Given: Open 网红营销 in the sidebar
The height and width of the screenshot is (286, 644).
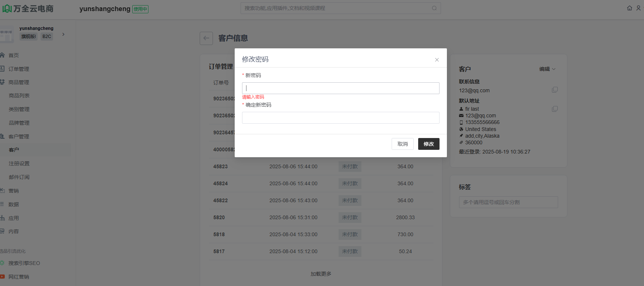Looking at the screenshot, I should tap(19, 277).
